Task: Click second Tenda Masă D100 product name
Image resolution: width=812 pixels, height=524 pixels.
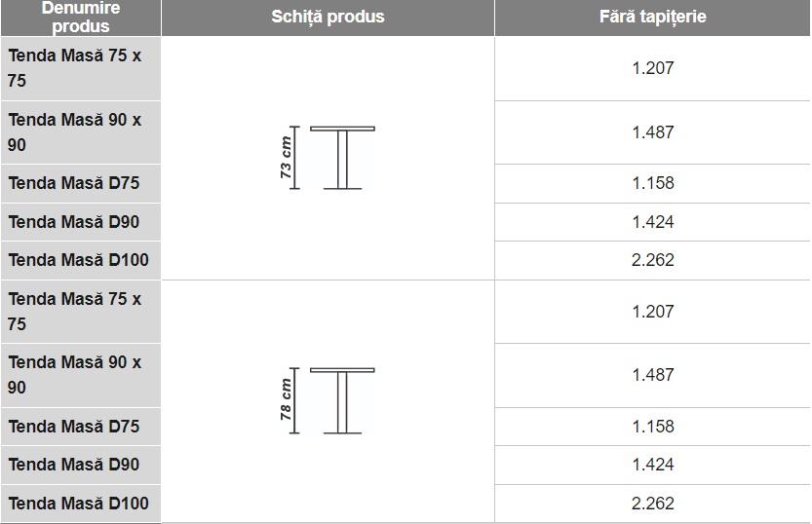Action: 78,504
